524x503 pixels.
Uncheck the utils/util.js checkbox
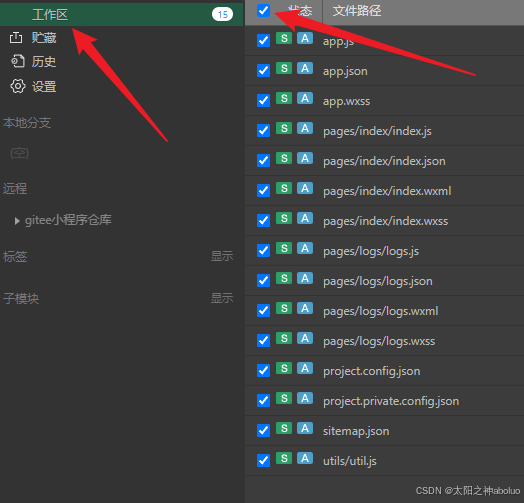point(263,460)
